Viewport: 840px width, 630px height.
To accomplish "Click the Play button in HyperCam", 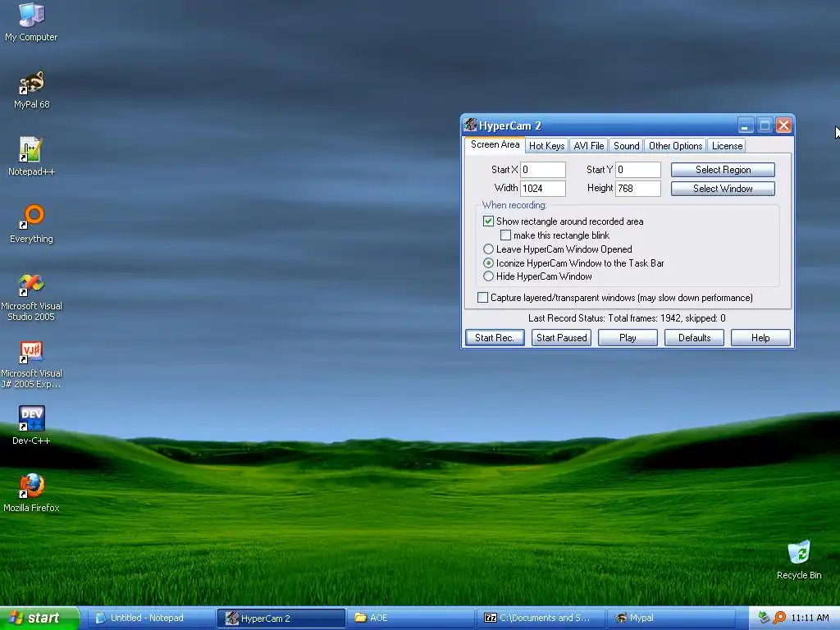I will [x=628, y=338].
